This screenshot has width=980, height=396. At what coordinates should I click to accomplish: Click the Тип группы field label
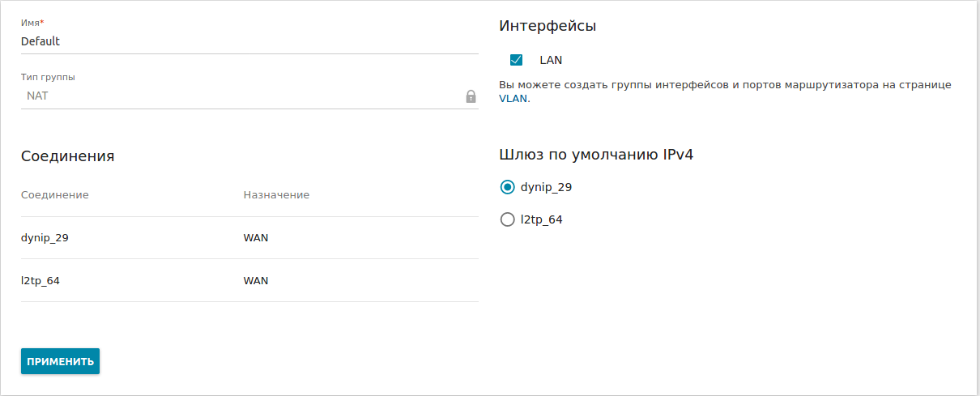pos(48,77)
